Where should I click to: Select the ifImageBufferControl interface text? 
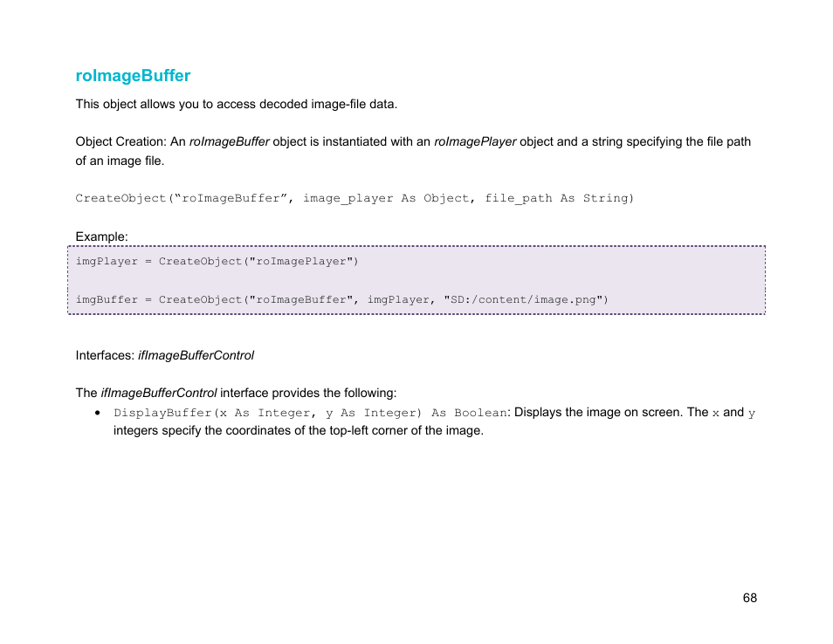(195, 355)
